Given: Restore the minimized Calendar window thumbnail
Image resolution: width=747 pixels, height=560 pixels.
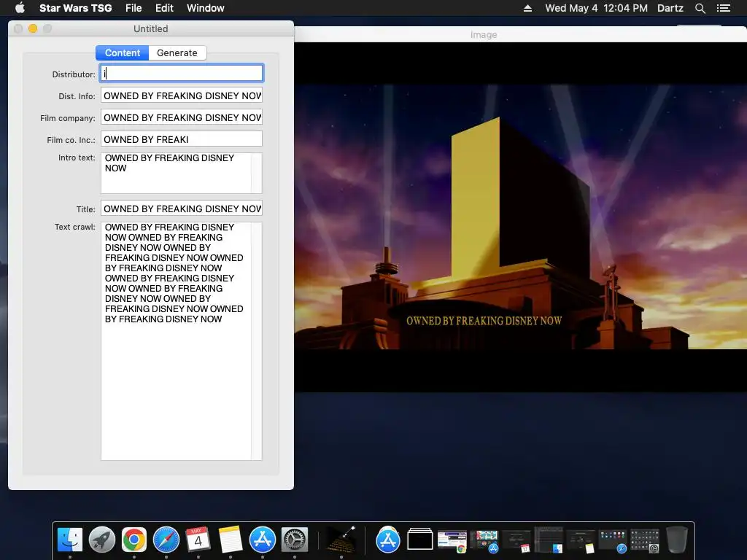Looking at the screenshot, I should [x=516, y=541].
